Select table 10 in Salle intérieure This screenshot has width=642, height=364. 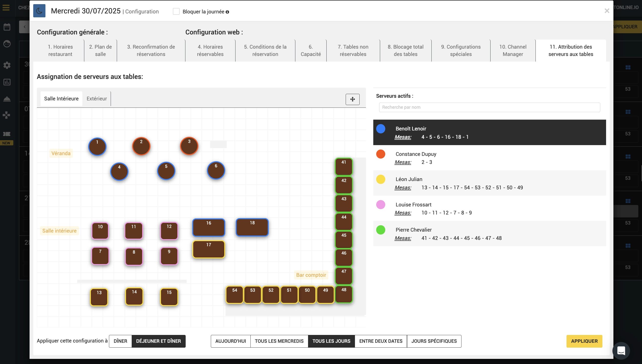coord(100,231)
